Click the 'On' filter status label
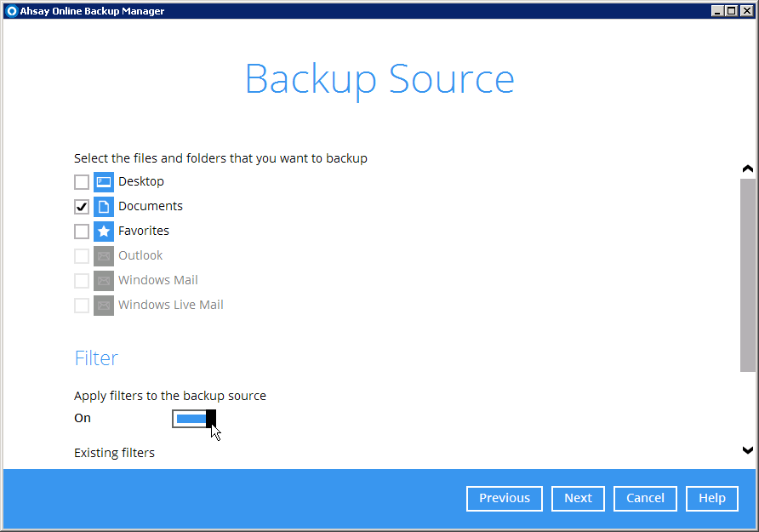The width and height of the screenshot is (759, 532). tap(83, 418)
